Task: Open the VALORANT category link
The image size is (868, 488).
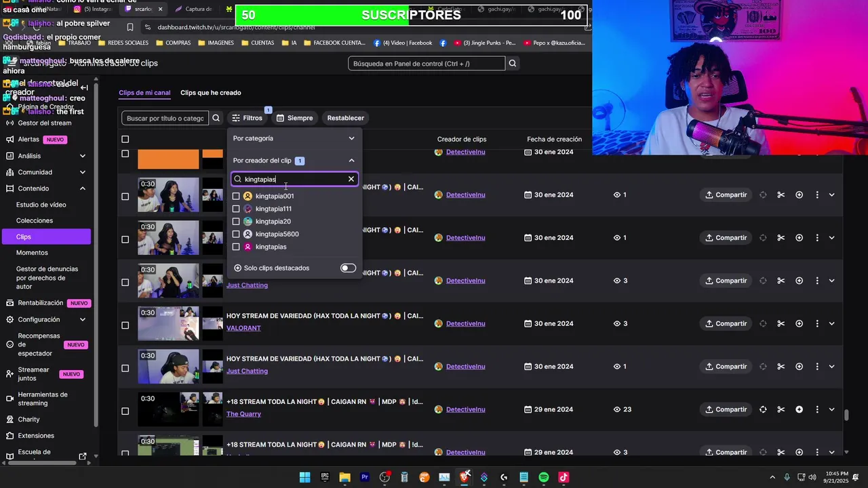Action: point(243,328)
